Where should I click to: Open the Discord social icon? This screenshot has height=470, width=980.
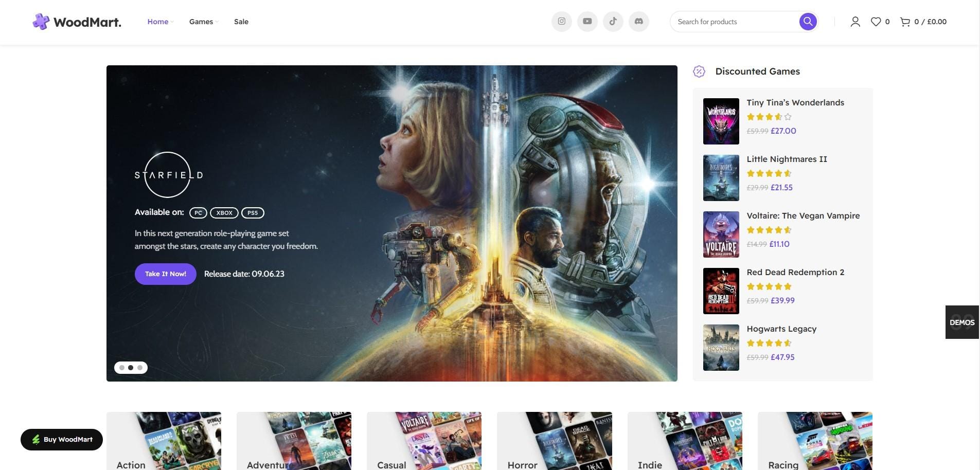click(639, 22)
